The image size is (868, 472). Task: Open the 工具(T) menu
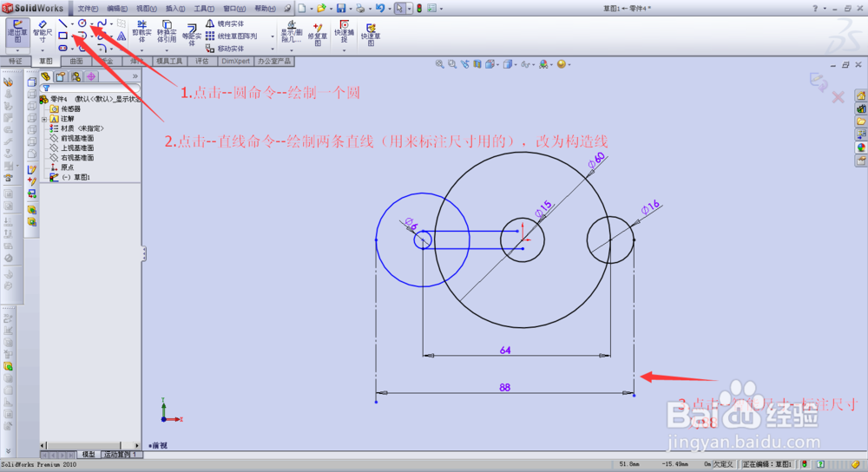coord(204,9)
